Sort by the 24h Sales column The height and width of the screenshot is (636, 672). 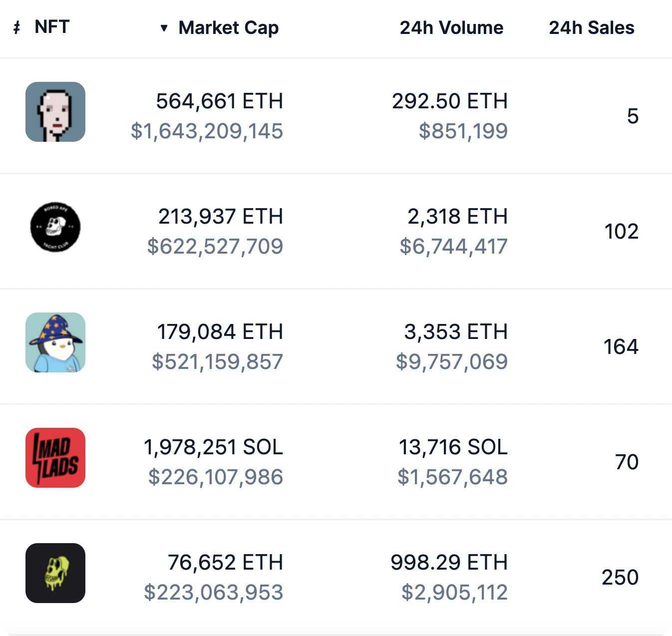pyautogui.click(x=592, y=28)
